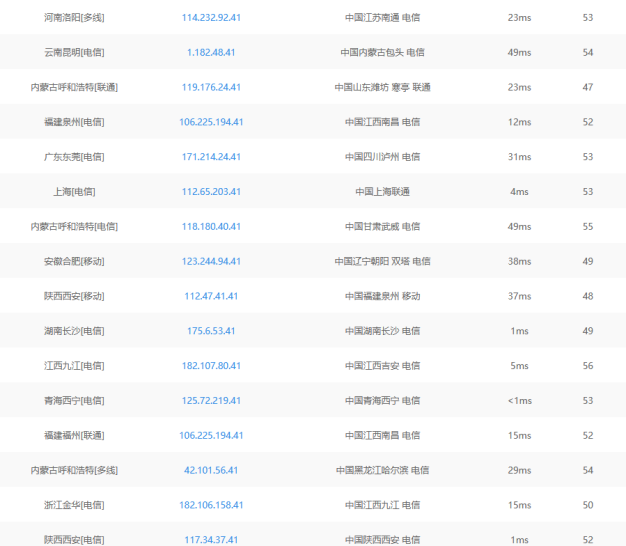The width and height of the screenshot is (626, 546).
Task: Click IP location 中国湖南长沙 电信
Action: (382, 331)
